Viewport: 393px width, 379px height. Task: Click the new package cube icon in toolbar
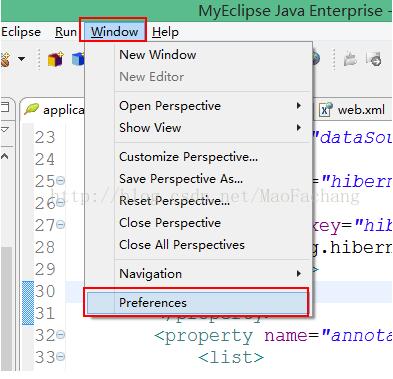point(55,59)
